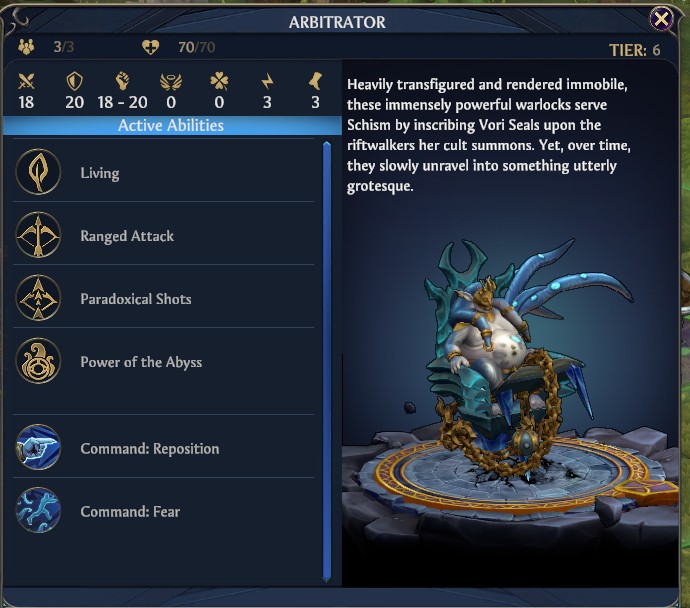Click the unit stack count icon
Viewport: 690px width, 608px height.
point(26,47)
